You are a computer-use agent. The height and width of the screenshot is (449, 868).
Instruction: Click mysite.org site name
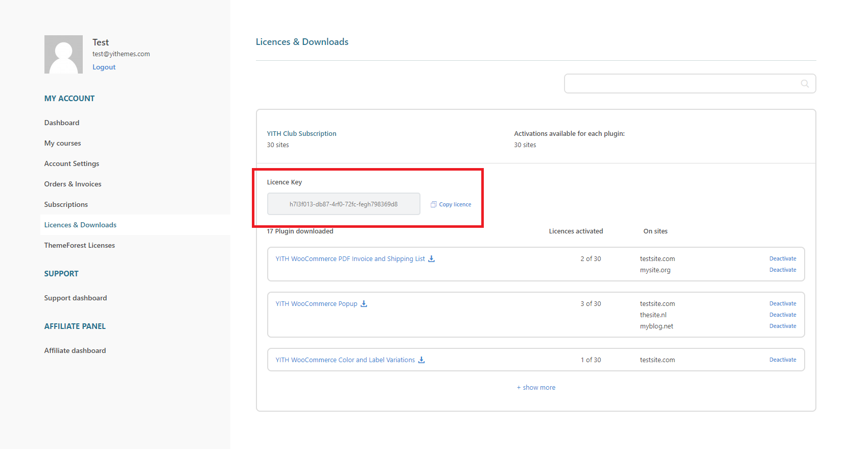[x=655, y=270]
